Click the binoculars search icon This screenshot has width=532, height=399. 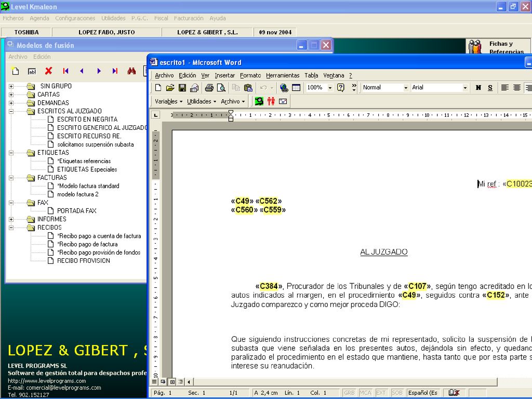pyautogui.click(x=131, y=71)
